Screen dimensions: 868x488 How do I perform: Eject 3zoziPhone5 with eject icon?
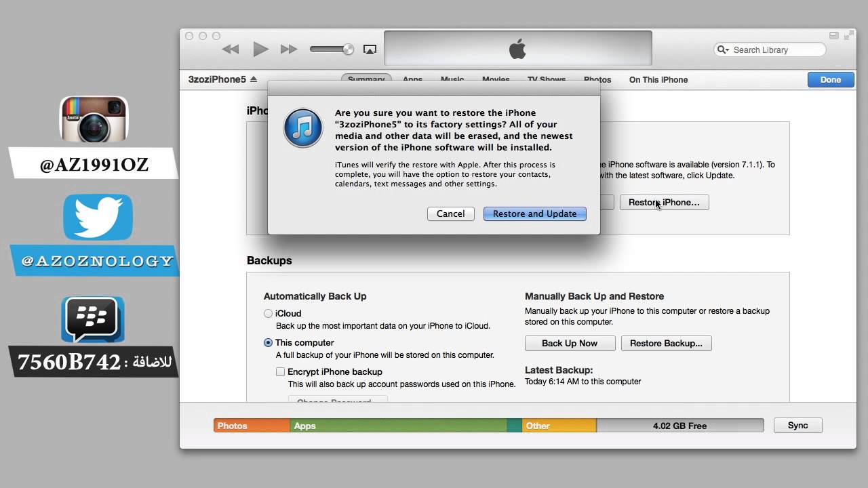254,79
